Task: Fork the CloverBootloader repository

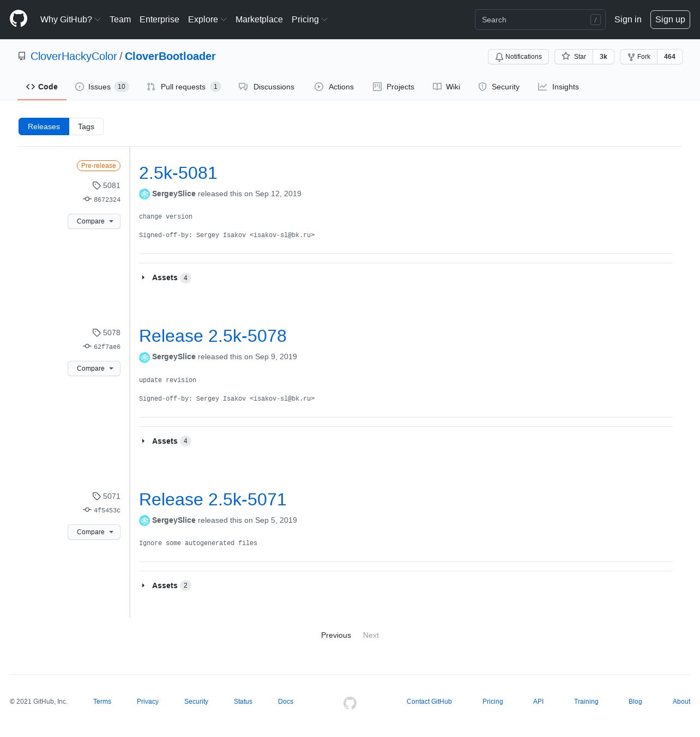Action: point(638,57)
